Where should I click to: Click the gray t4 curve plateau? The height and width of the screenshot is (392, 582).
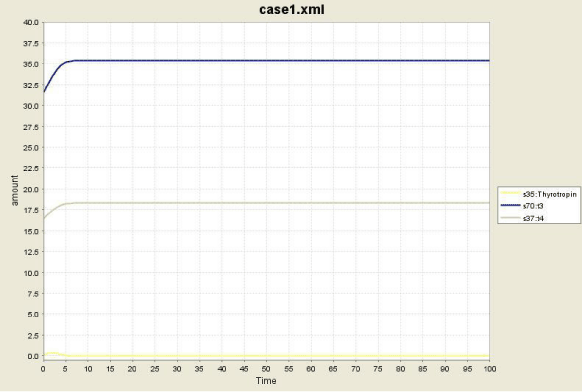282,203
